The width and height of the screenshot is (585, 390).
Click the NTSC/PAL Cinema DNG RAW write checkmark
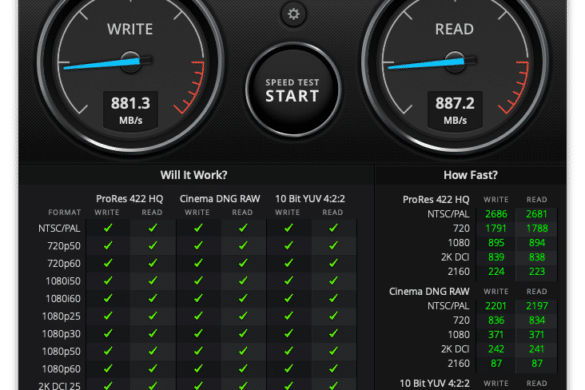[198, 228]
